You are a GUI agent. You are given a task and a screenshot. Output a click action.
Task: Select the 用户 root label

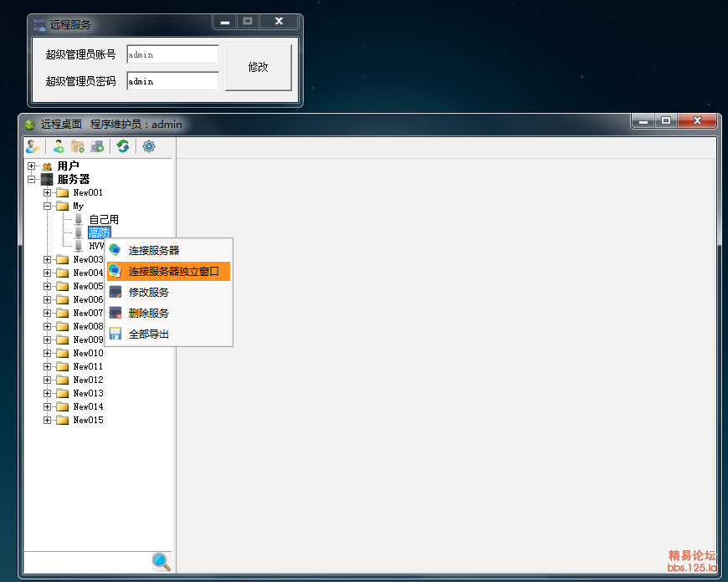pos(69,166)
